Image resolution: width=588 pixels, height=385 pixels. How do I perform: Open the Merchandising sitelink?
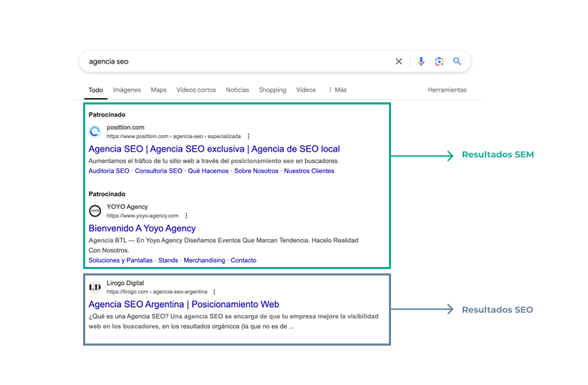(204, 260)
